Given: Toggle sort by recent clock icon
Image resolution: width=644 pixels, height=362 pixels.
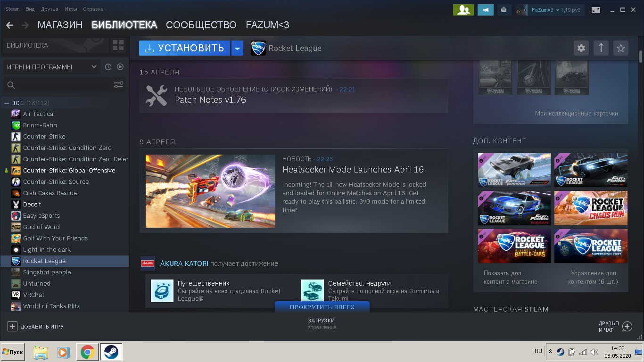Looking at the screenshot, I should 108,67.
